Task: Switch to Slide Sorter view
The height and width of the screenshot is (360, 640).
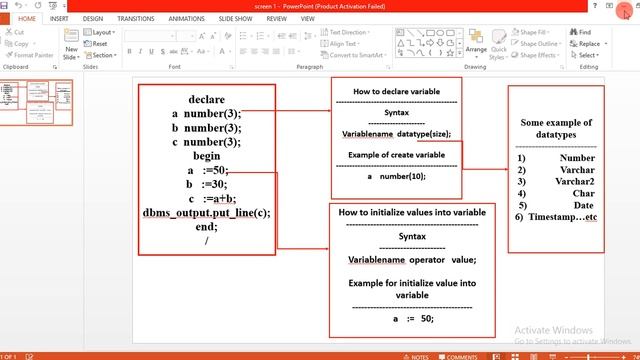Action: coord(515,357)
